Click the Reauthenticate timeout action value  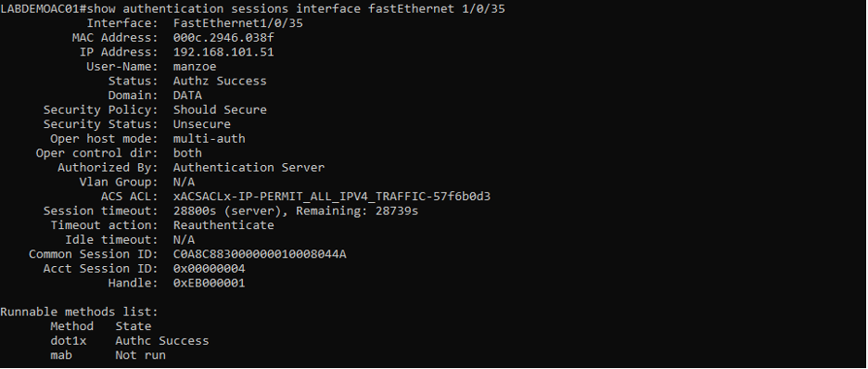(x=223, y=225)
